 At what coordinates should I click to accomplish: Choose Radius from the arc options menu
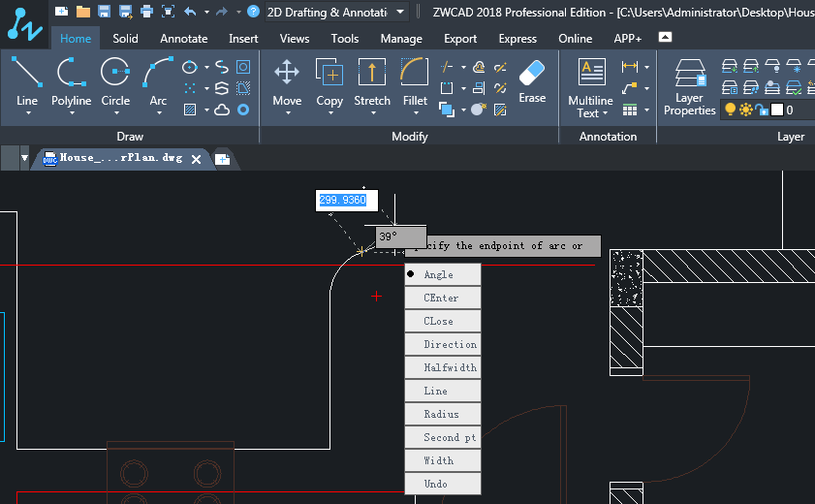(x=443, y=414)
